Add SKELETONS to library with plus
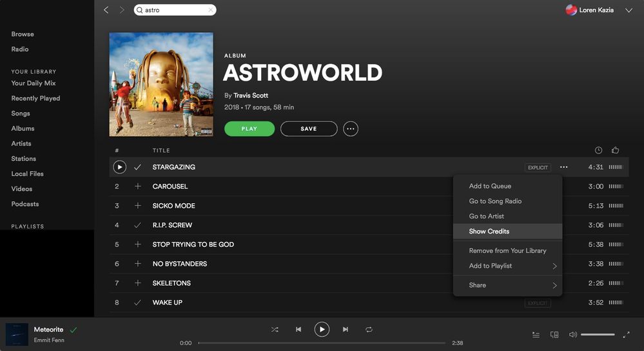Viewport: 644px width, 351px height. [137, 283]
